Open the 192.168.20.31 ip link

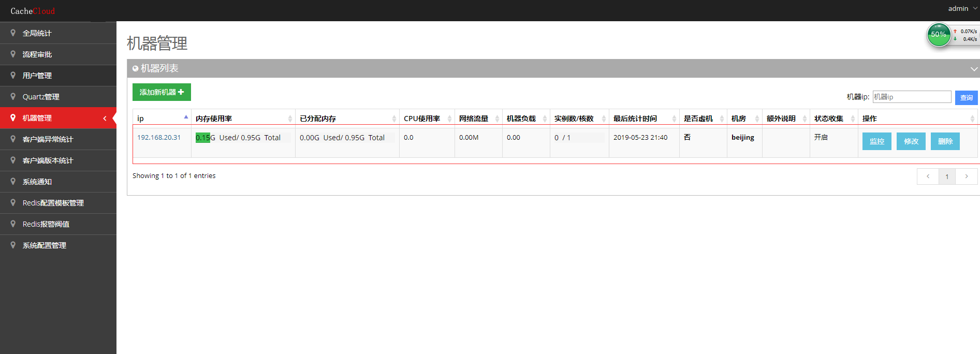pos(159,138)
